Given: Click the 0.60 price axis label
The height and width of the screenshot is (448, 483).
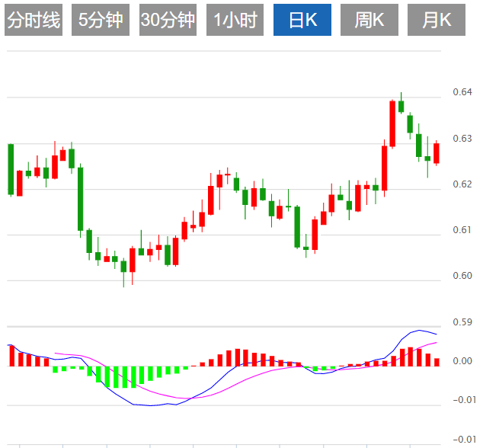Looking at the screenshot, I should 462,276.
